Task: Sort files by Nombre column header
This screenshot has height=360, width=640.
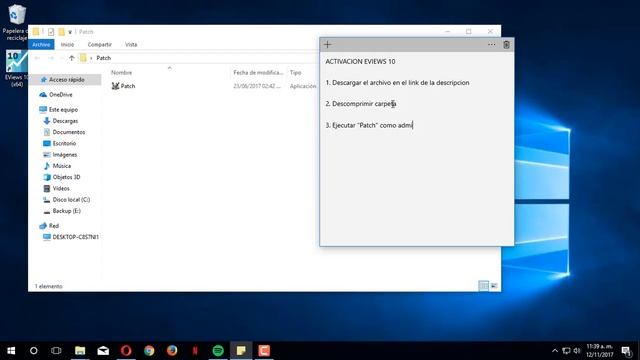Action: pos(122,72)
